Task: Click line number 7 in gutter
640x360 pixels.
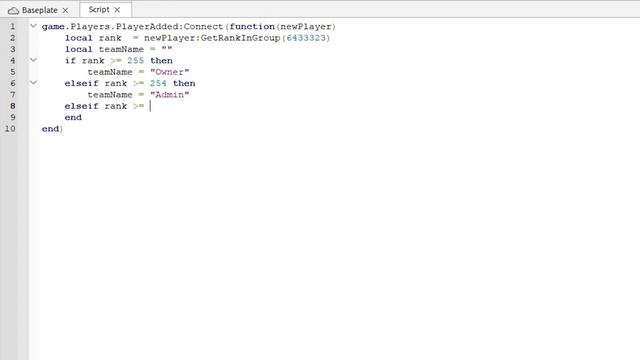Action: [x=13, y=95]
